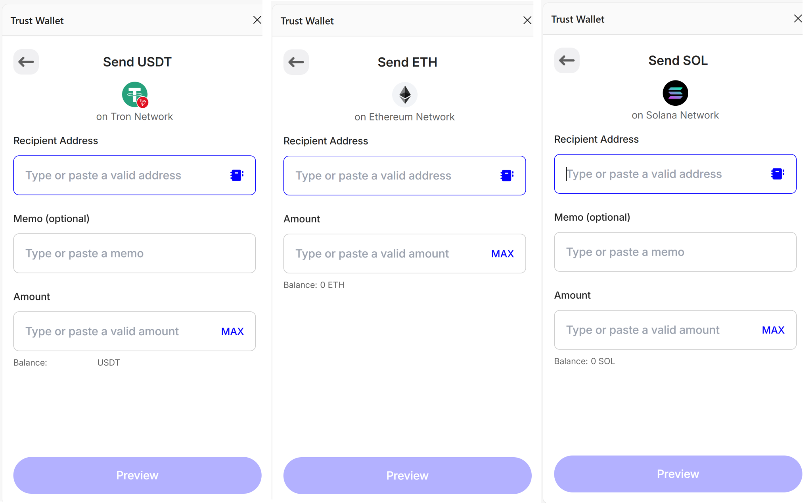The image size is (812, 504).
Task: Set MAX amount for SOL
Action: tap(773, 330)
